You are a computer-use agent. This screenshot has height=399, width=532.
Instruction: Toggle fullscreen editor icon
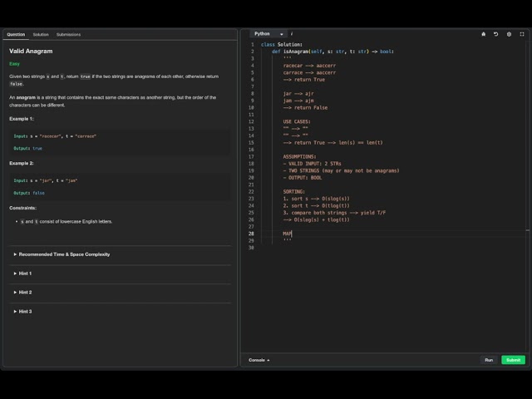[522, 34]
